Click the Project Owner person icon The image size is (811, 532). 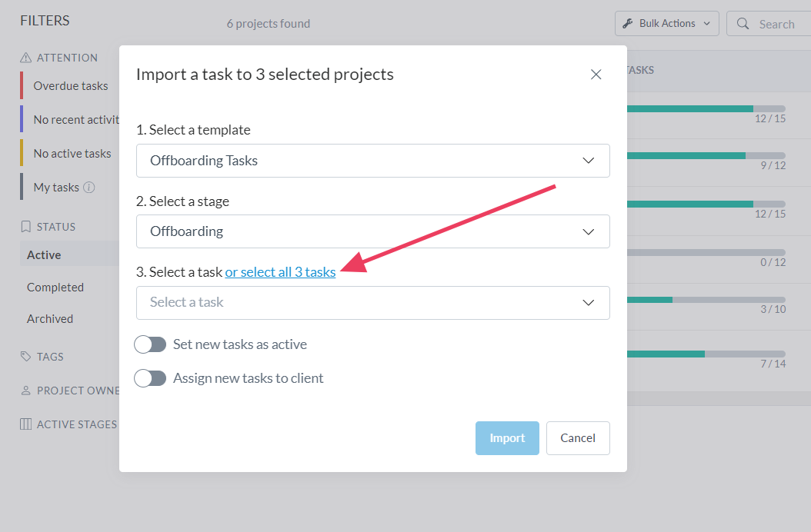(26, 391)
